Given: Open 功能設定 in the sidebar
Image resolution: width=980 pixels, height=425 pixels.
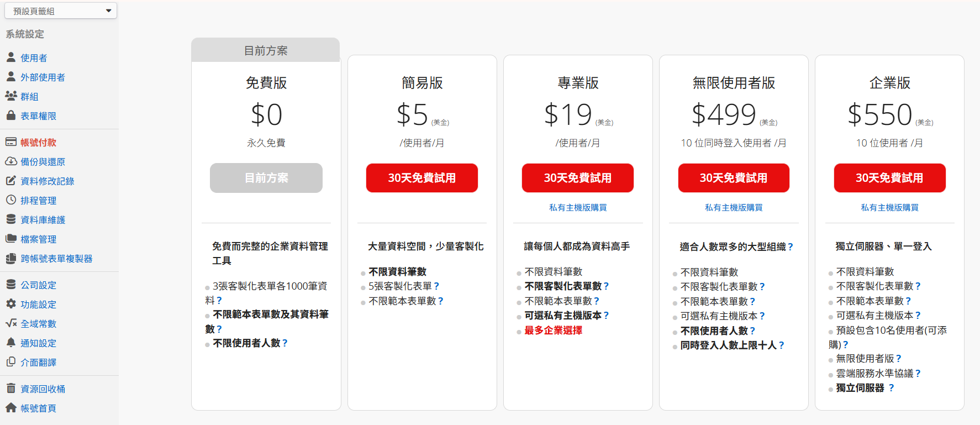Looking at the screenshot, I should (x=38, y=305).
